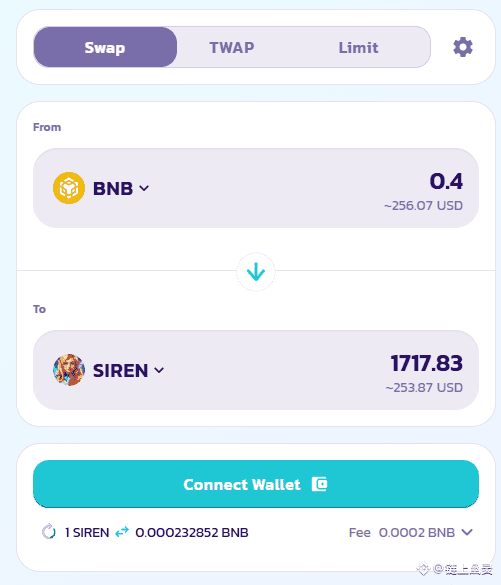Open SIREN token selector chevron
Screen dimensions: 501x585
click(159, 370)
